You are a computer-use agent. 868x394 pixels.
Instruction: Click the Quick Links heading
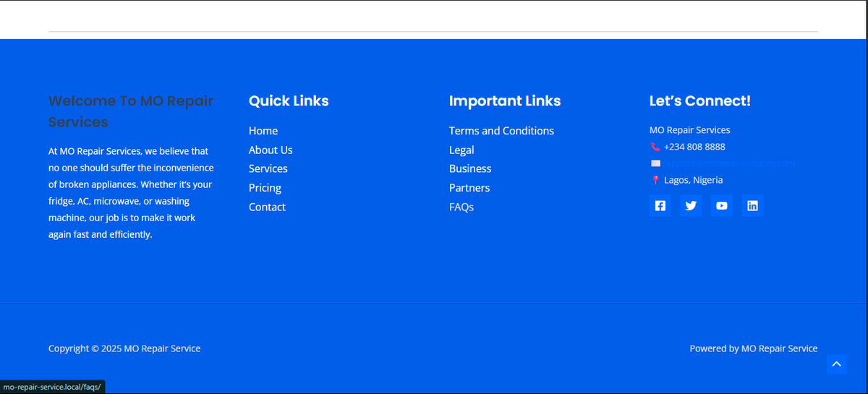pos(289,101)
